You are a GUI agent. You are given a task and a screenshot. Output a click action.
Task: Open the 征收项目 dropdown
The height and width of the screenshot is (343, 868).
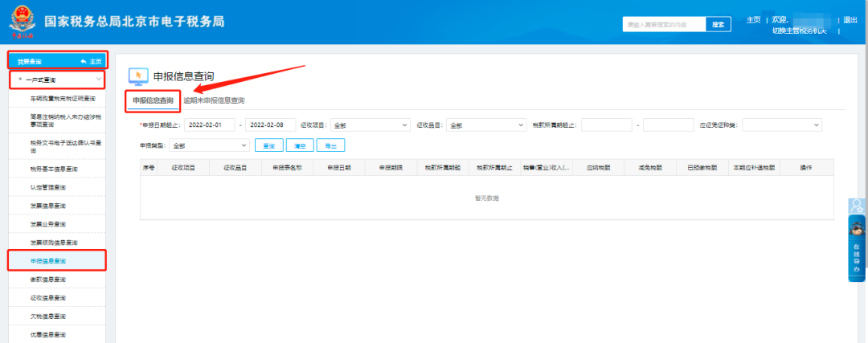pyautogui.click(x=371, y=125)
